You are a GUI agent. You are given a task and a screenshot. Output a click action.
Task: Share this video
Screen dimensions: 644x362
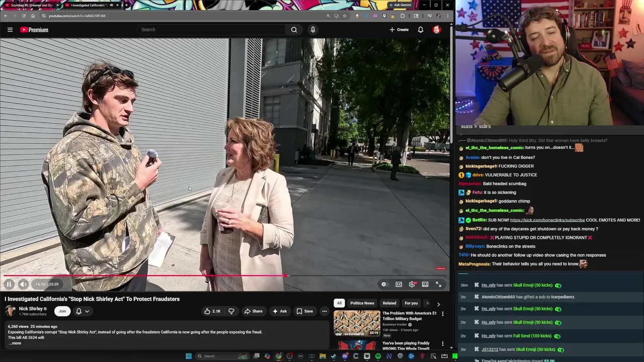pos(253,311)
